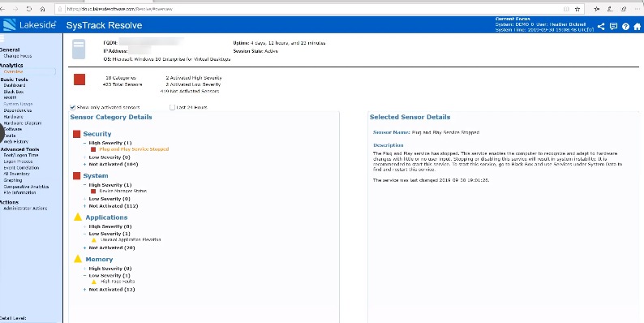Open Software in sidebar
This screenshot has width=644, height=323.
[x=13, y=129]
